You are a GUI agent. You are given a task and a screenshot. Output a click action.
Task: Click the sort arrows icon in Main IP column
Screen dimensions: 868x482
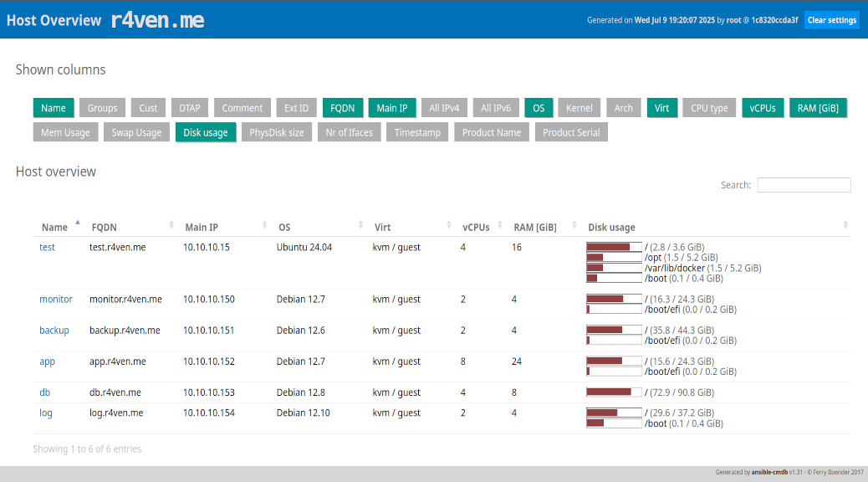pos(265,226)
